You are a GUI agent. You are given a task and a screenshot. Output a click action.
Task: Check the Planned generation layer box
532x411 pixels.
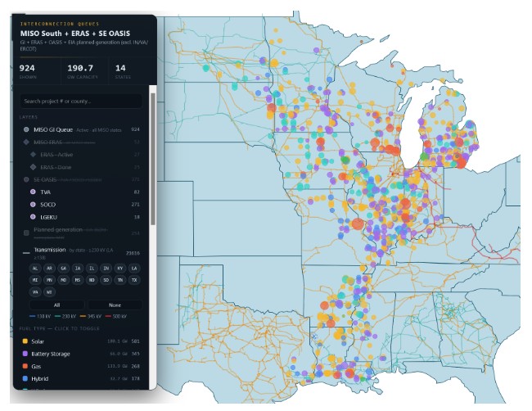tap(26, 233)
